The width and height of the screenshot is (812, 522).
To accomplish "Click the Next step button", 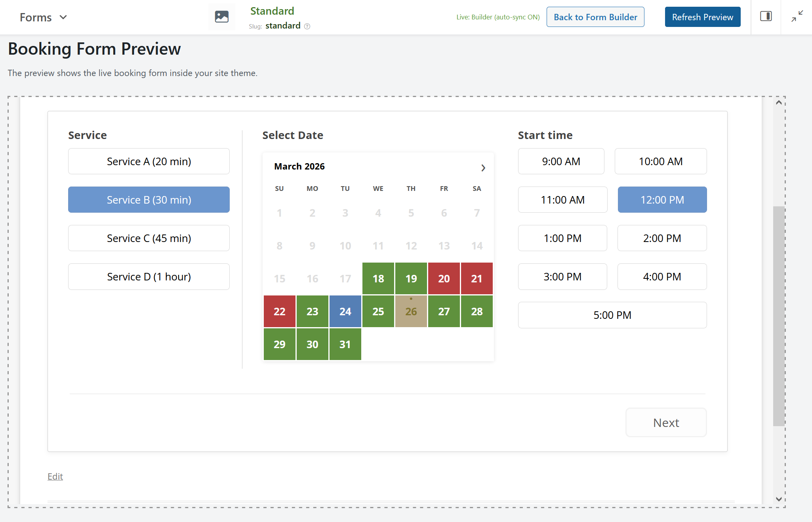I will [x=665, y=423].
